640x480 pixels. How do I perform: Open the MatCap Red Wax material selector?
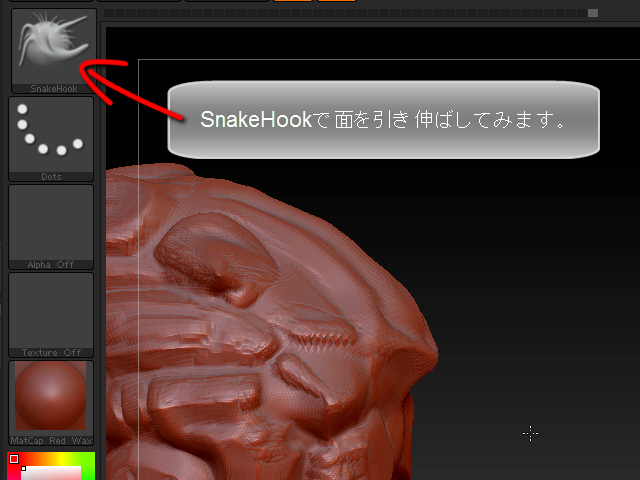coord(51,403)
